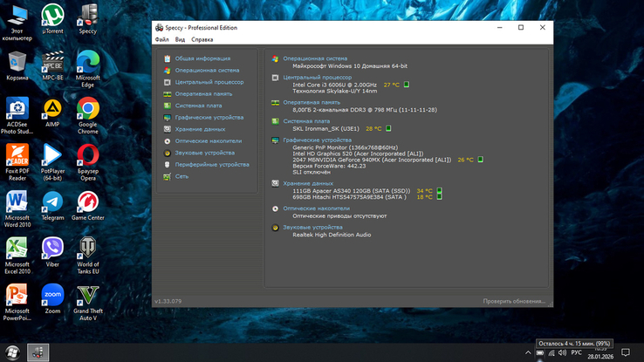Select the Zoom desktop icon
644x362 pixels.
52,299
